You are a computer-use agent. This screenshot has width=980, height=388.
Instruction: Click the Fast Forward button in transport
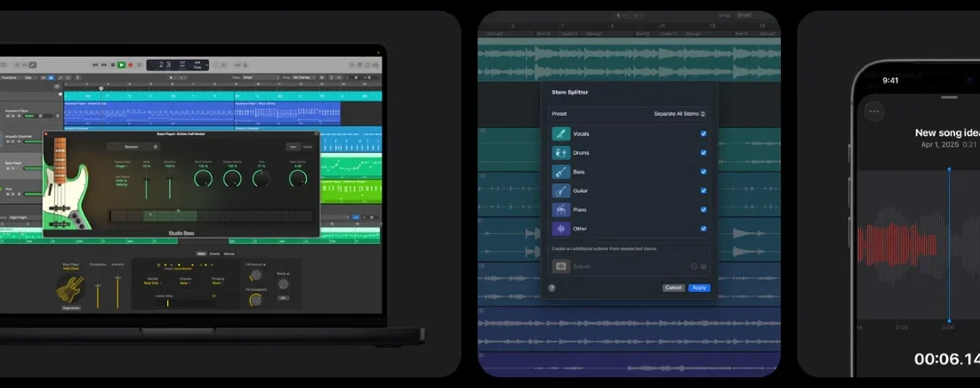click(x=104, y=65)
